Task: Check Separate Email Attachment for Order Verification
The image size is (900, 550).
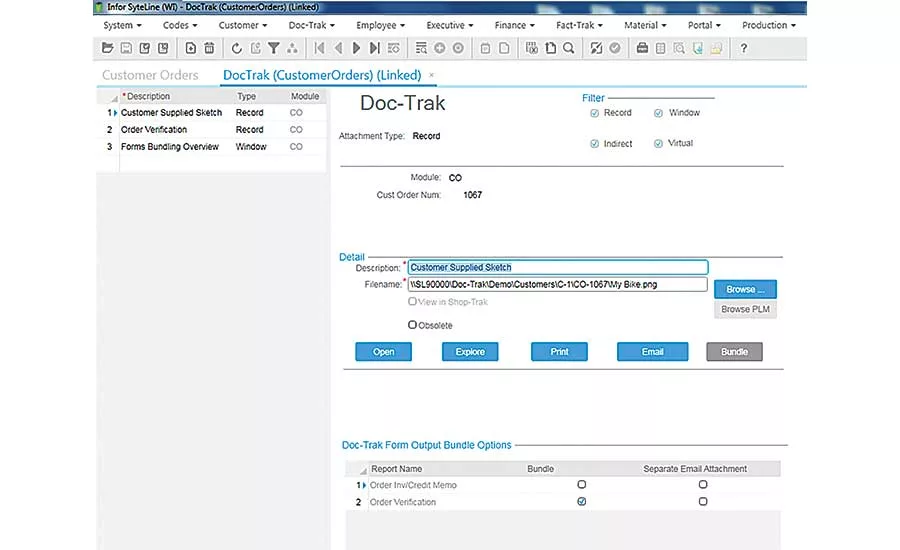Action: [x=703, y=501]
